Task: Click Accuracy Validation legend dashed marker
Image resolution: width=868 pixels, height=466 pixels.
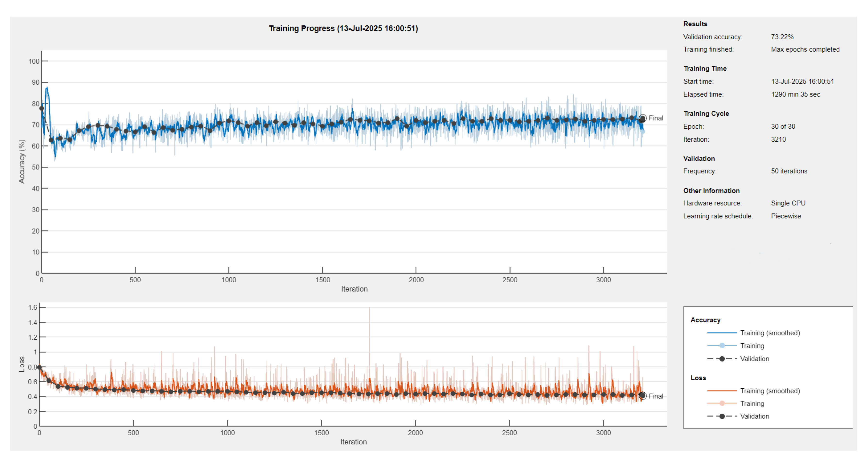Action: tap(722, 359)
